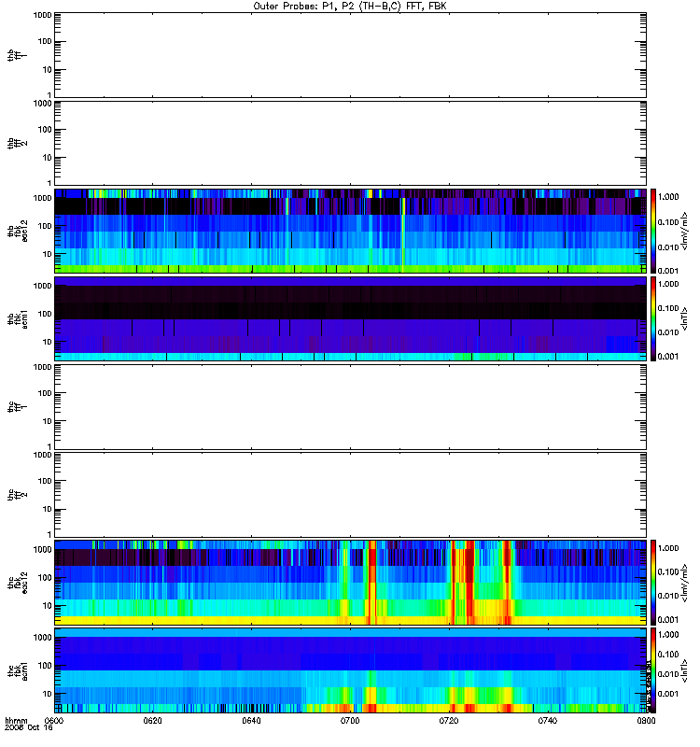Click the empty thb fft 2 panel
700x747 pixels.
point(350,144)
